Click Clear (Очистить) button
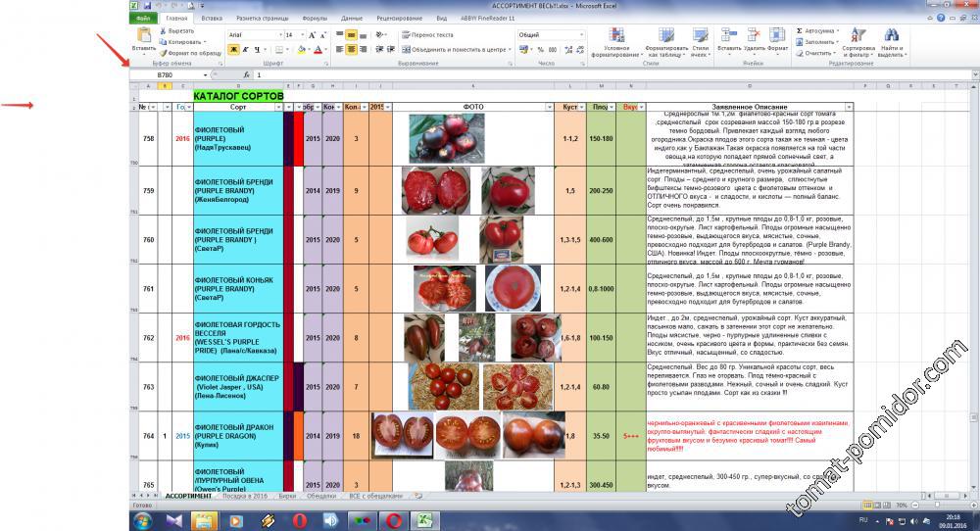 coord(817,53)
